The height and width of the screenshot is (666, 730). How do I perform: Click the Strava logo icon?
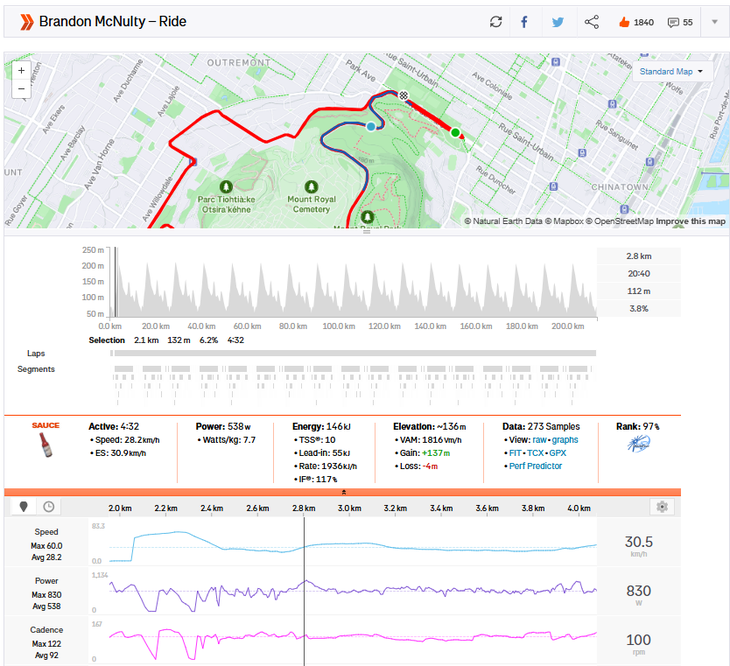[x=21, y=21]
